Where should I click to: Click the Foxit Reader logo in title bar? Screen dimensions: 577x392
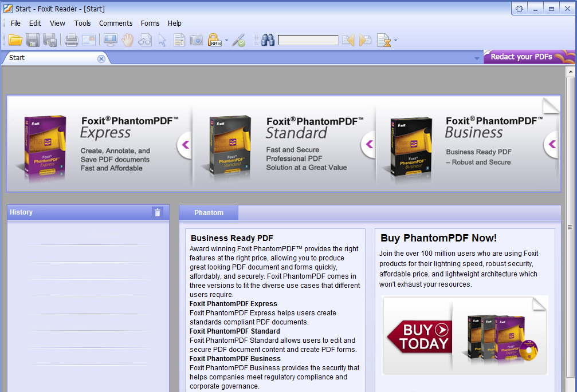coord(7,9)
